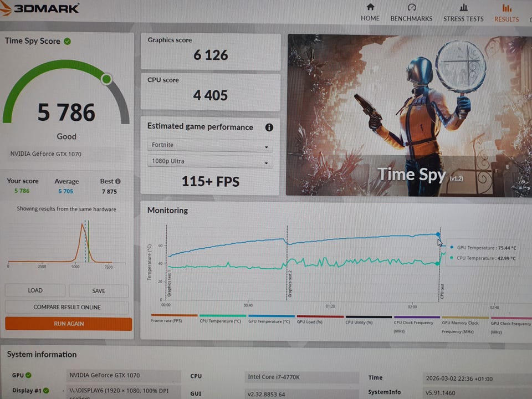Click the green Time Spy Score checkmark

tap(68, 42)
